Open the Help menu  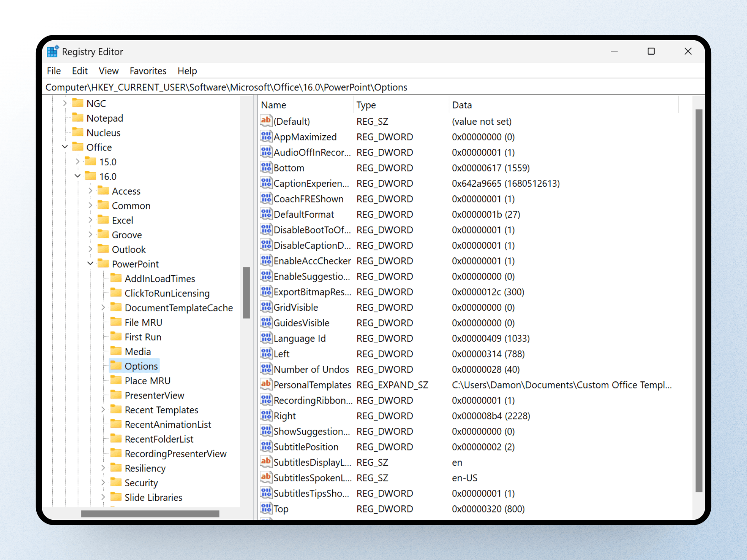coord(187,71)
